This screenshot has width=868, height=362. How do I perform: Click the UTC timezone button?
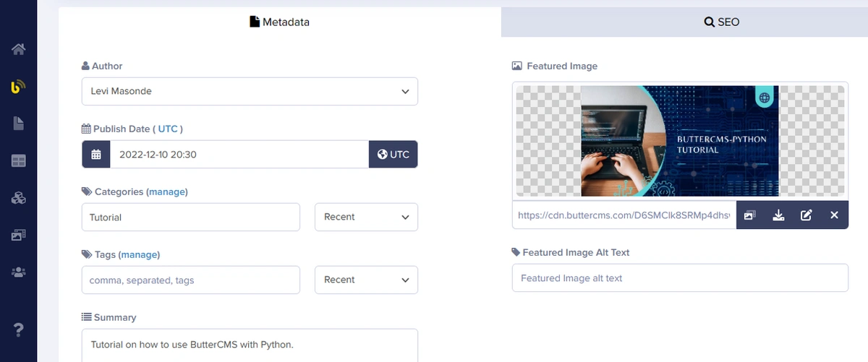point(393,154)
